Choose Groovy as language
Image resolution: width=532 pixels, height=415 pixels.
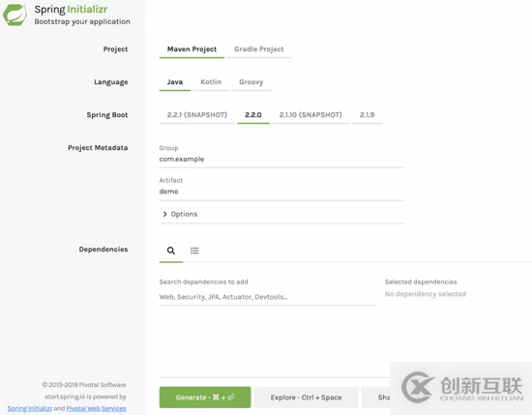(251, 82)
